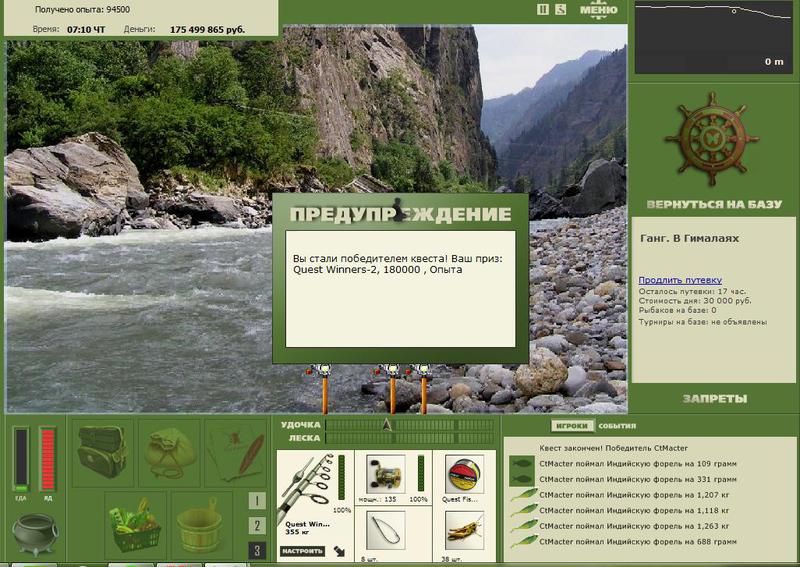Click the rod capacity label 355 кг
This screenshot has width=800, height=567.
pos(296,532)
